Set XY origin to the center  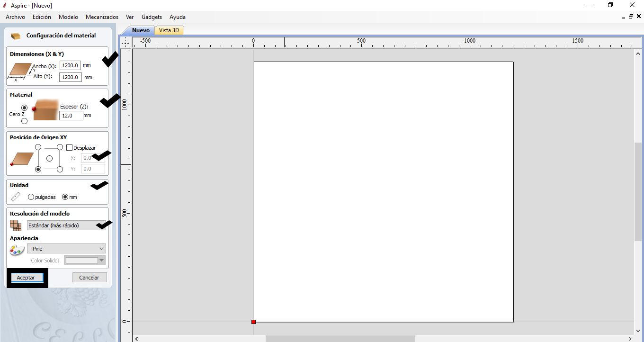pyautogui.click(x=49, y=158)
